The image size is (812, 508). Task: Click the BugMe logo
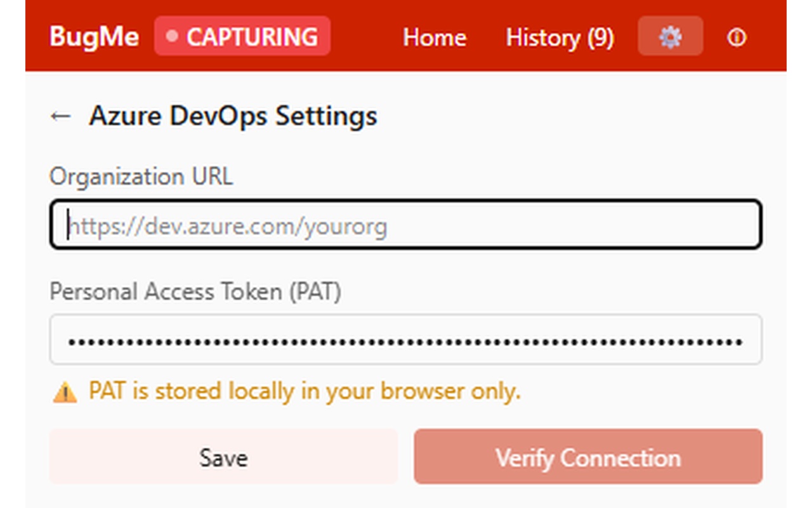94,36
